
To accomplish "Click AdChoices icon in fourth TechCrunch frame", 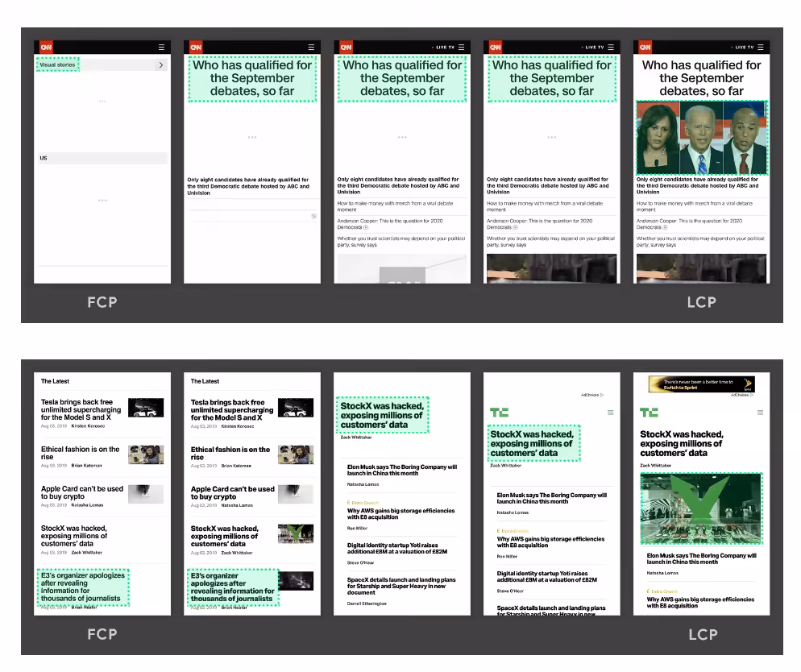I will [592, 395].
